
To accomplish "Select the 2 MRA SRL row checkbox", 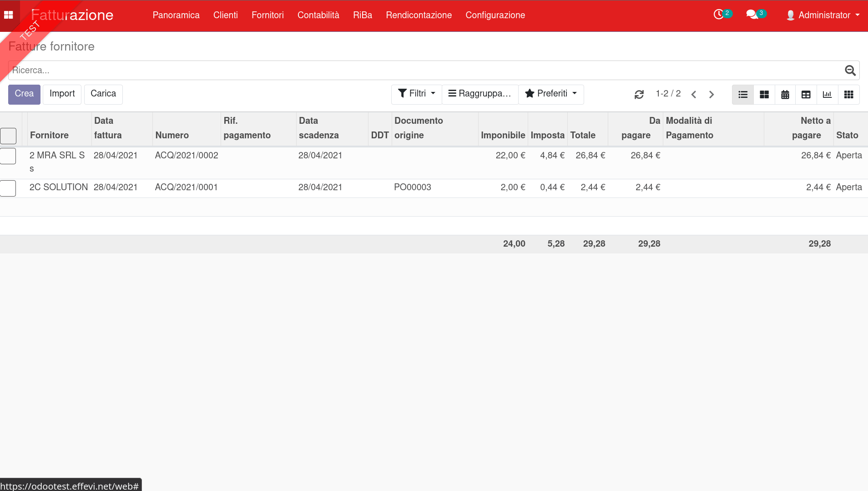I will [x=8, y=156].
